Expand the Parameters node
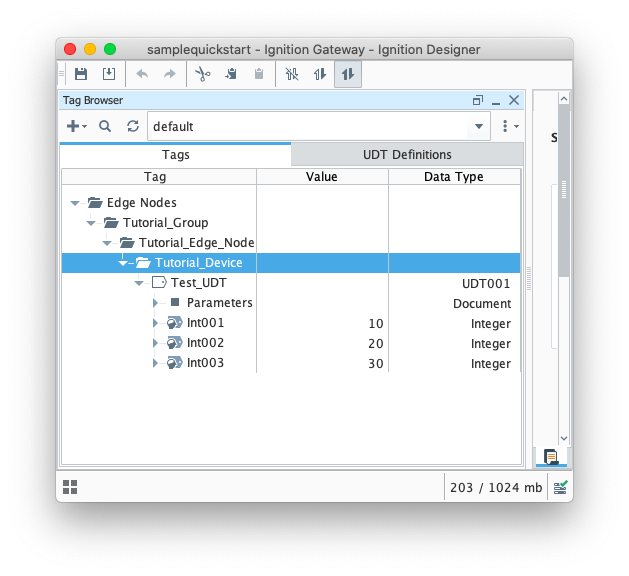The width and height of the screenshot is (629, 576). click(x=156, y=303)
